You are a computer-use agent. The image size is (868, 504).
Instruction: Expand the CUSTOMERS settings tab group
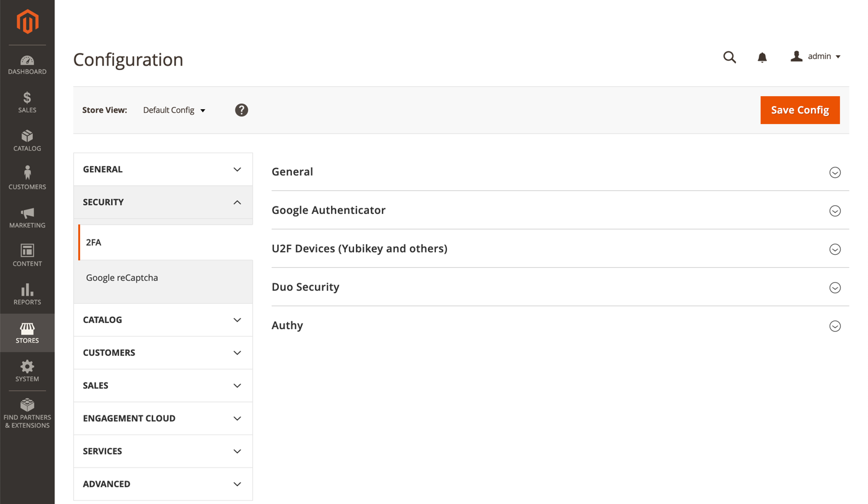point(163,353)
